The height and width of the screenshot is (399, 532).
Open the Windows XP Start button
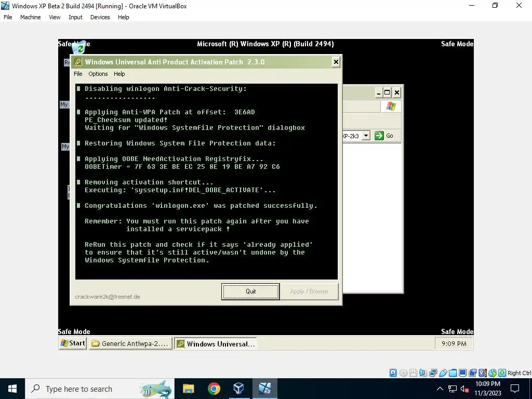pyautogui.click(x=73, y=343)
